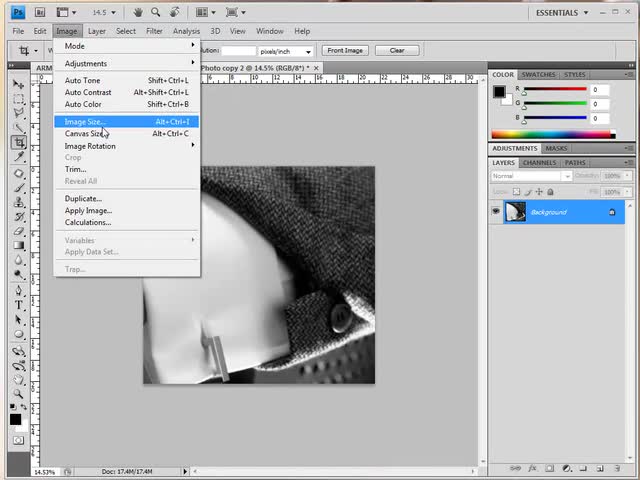The height and width of the screenshot is (480, 640).
Task: Select the Crop tool in the toolbox
Action: 19,143
